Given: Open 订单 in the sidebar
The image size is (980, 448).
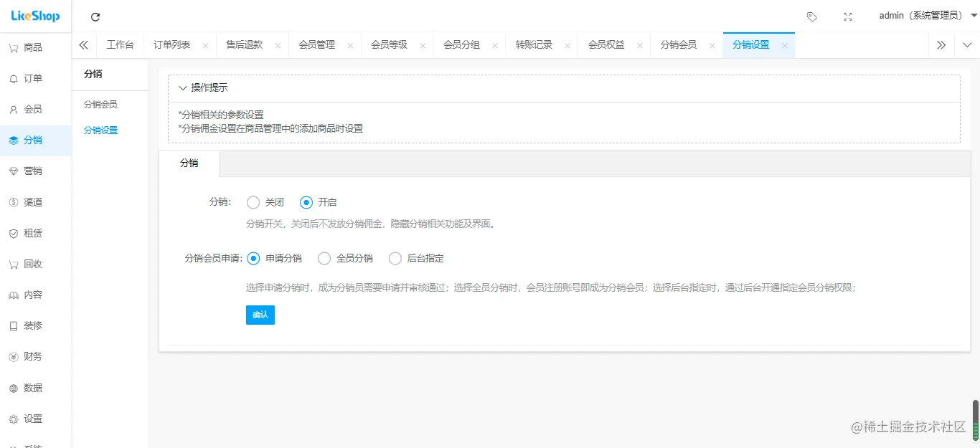Looking at the screenshot, I should click(36, 78).
